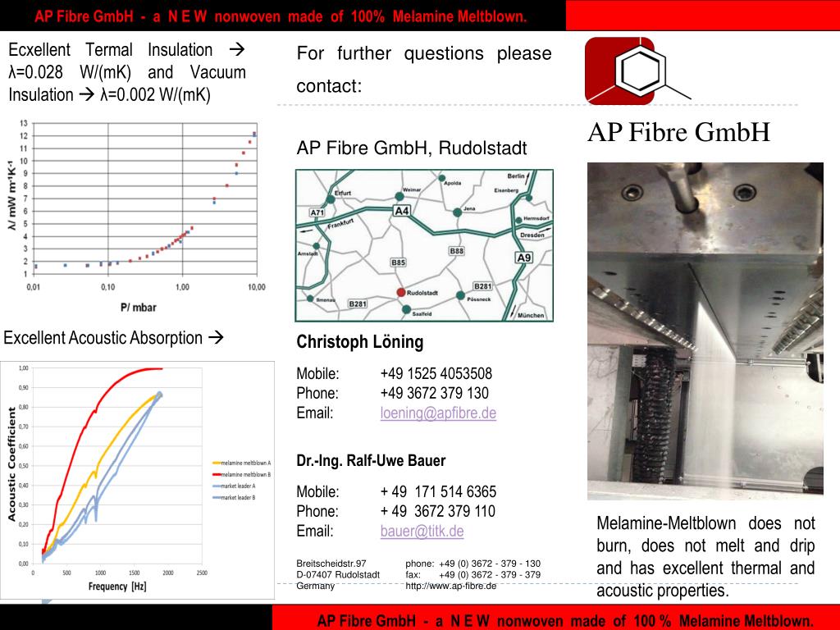
Task: Click the market leader A legend swatch
Action: point(217,486)
